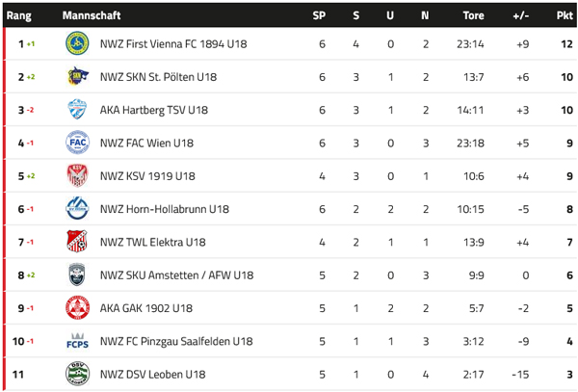Open NWZ DSV Leoben U18 team page
The image size is (578, 392).
[152, 374]
